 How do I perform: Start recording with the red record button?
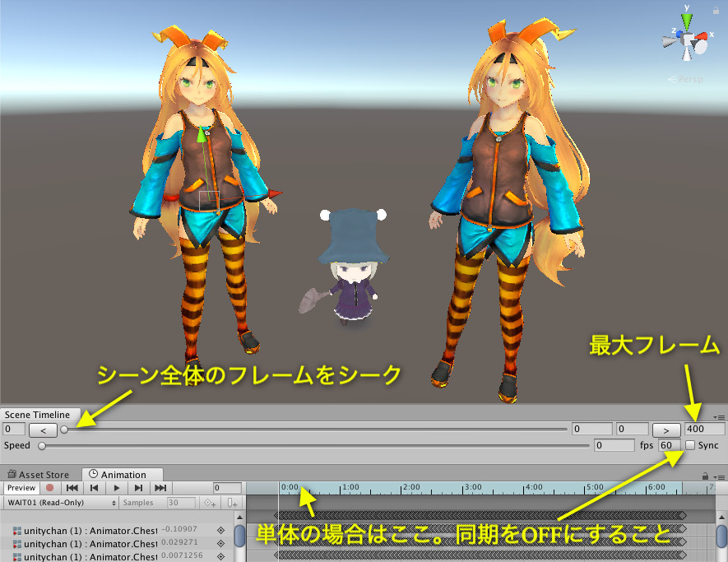point(49,488)
